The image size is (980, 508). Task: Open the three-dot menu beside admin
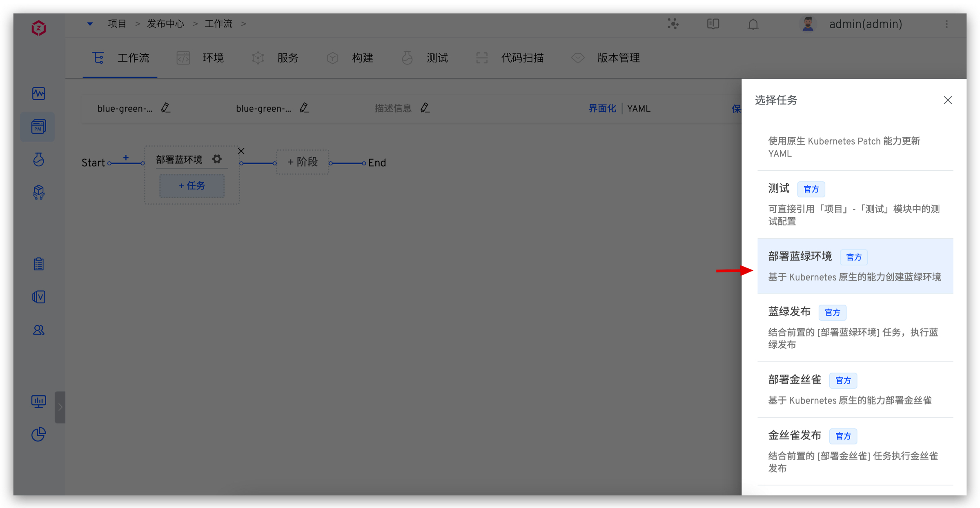[947, 24]
